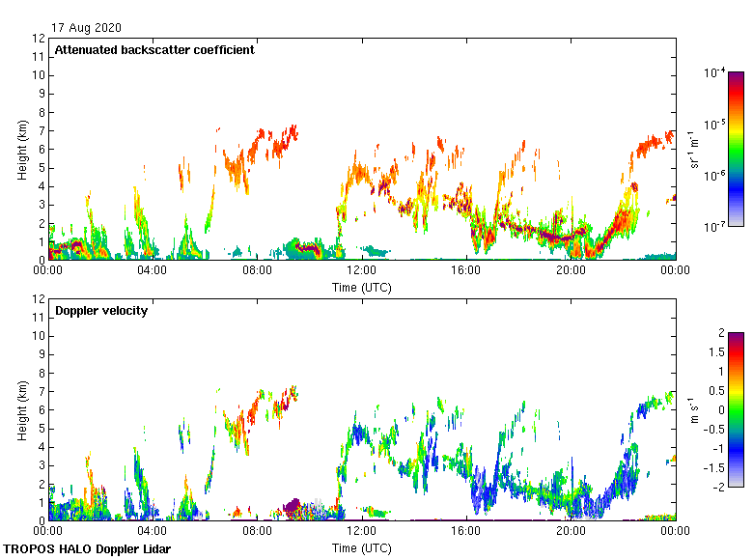Select the "Attenuated backscatter coefficient" plot title
The height and width of the screenshot is (560, 753).
click(154, 50)
